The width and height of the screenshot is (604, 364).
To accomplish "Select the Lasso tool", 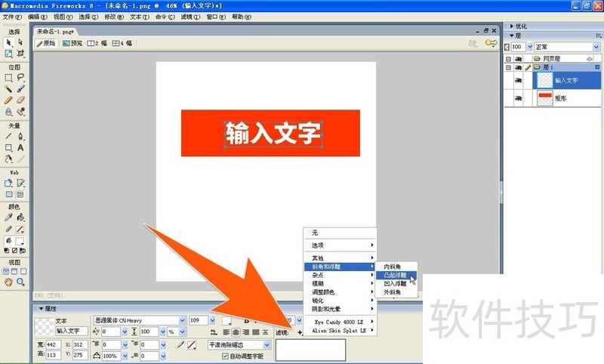I will 20,78.
